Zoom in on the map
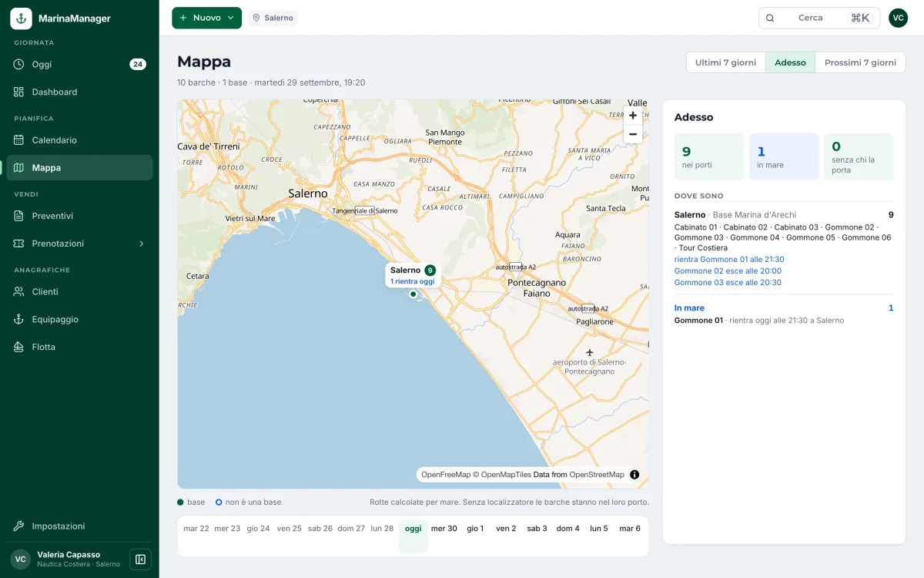Viewport: 924px width, 578px height. [x=633, y=116]
